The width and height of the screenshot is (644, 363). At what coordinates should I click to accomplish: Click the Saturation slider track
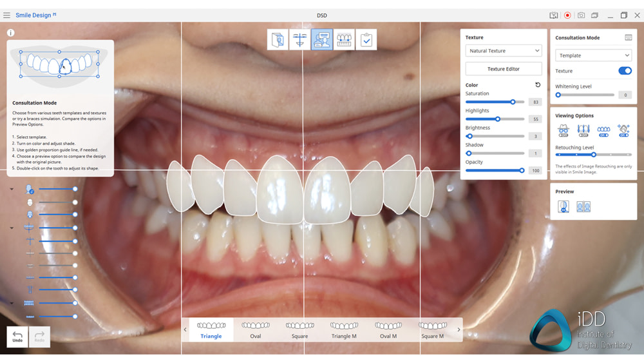click(x=489, y=102)
